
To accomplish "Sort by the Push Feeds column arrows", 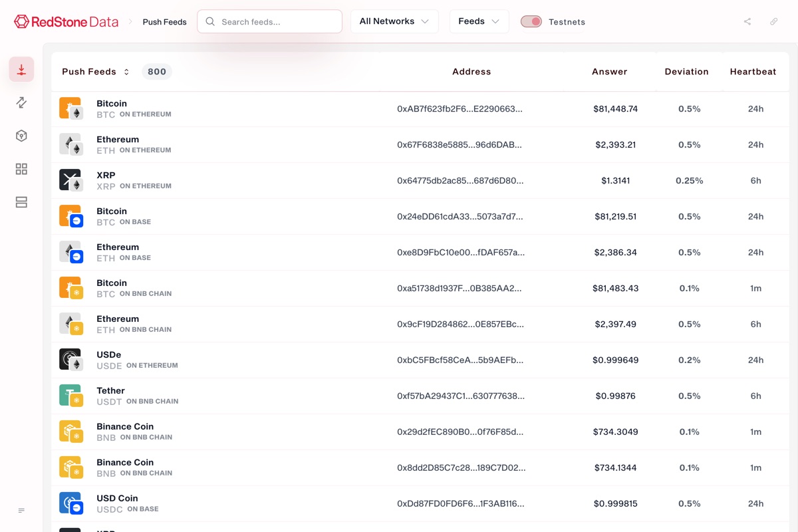I will (126, 72).
